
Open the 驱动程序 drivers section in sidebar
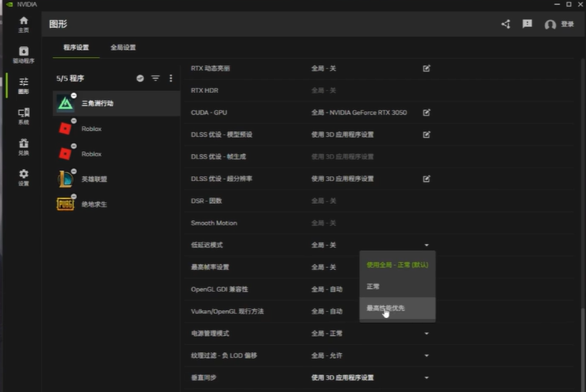24,55
